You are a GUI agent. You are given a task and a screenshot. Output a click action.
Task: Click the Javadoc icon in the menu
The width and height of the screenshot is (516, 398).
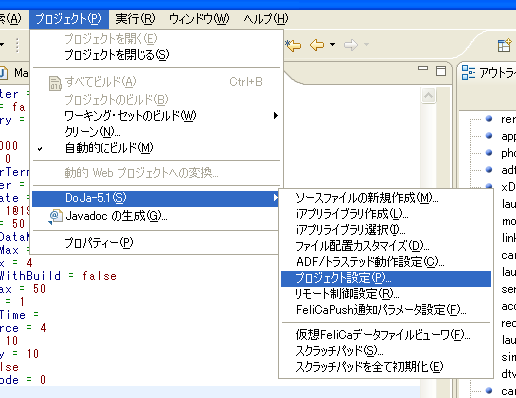pyautogui.click(x=55, y=216)
